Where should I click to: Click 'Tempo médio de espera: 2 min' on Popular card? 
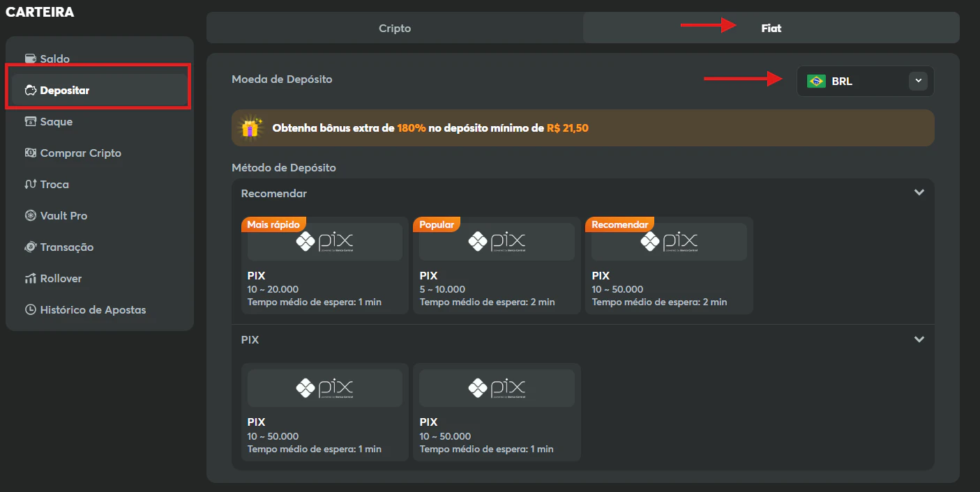[x=488, y=302]
